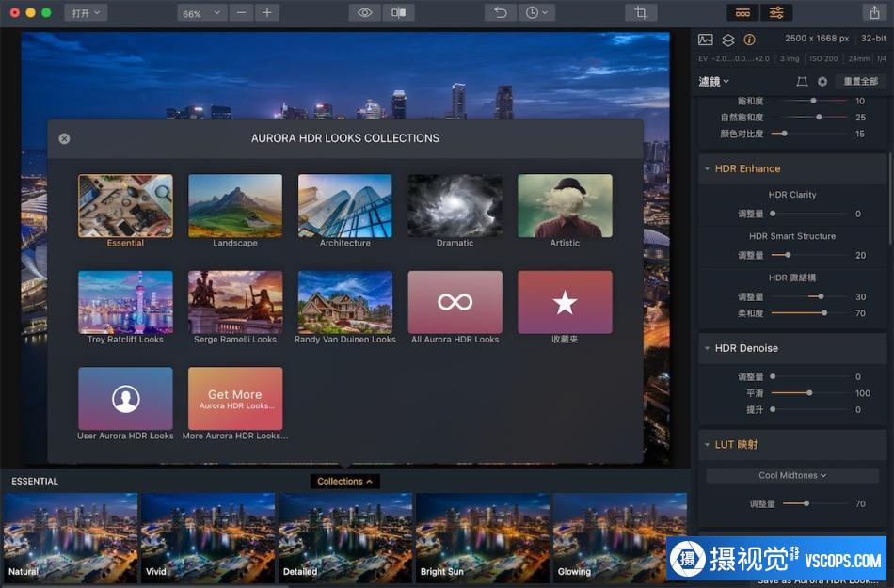Show the histogram panel icon

tap(705, 40)
